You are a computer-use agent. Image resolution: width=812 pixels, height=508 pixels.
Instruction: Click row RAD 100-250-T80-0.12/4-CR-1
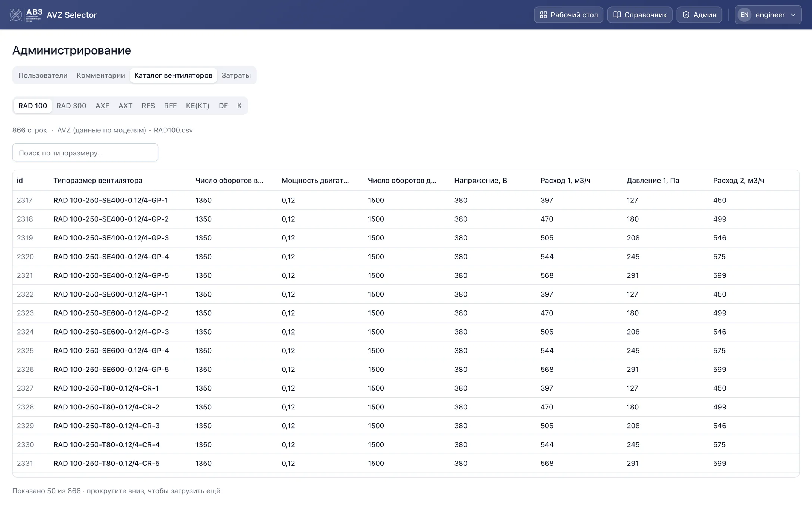pos(406,388)
